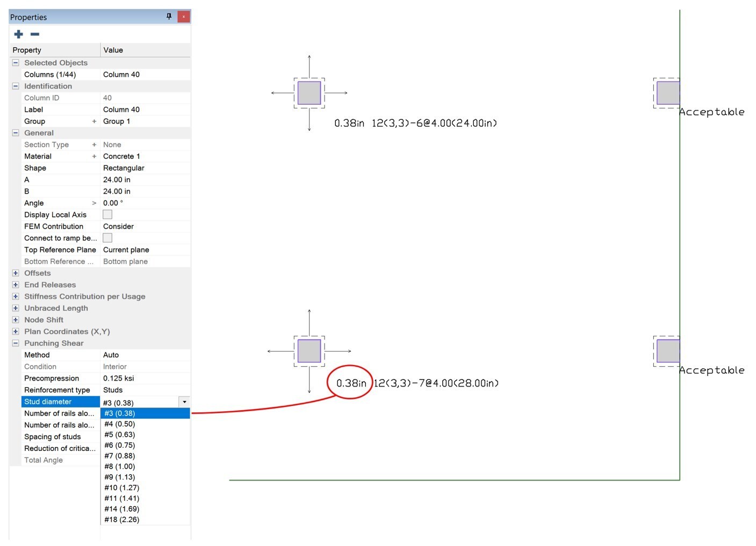Click the plus expand-all icon
Image resolution: width=756 pixels, height=546 pixels.
[19, 34]
